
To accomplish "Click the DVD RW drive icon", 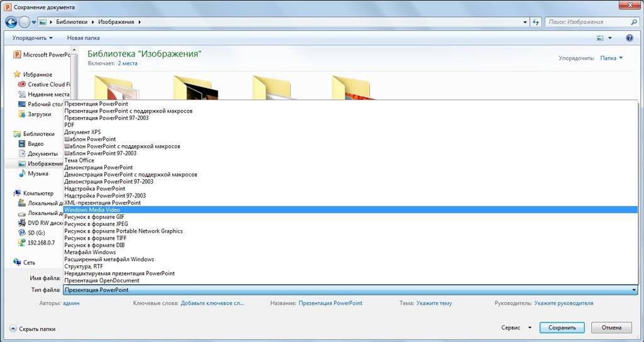I will coord(22,223).
